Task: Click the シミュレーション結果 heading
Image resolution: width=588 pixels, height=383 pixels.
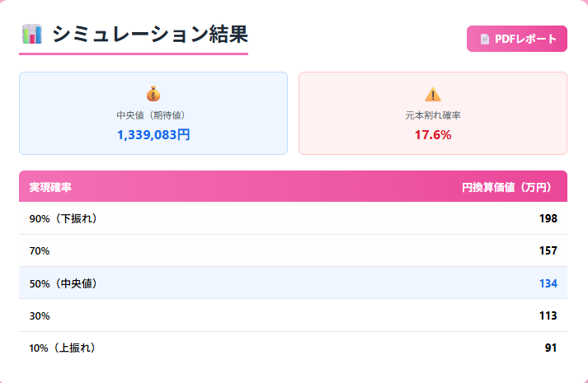Action: point(149,35)
